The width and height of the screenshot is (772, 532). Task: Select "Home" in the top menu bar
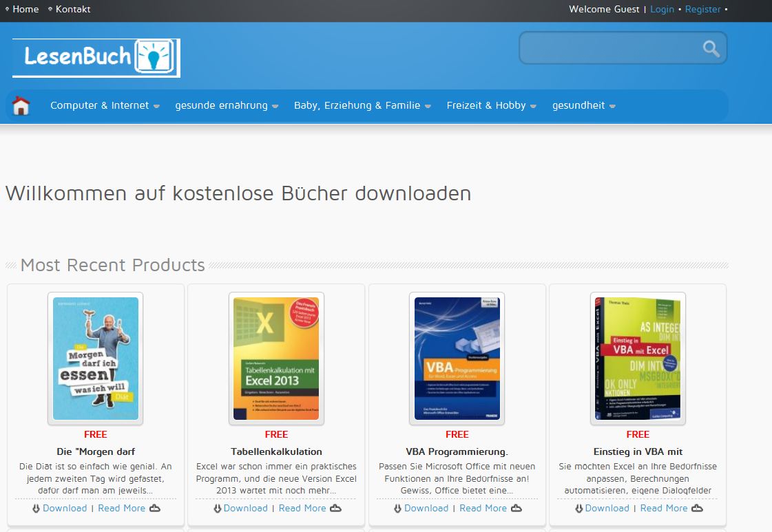point(25,9)
